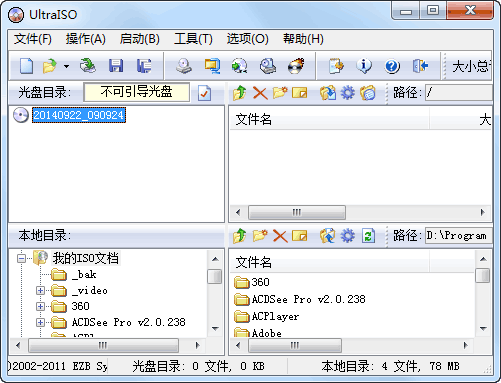Click the Convert image format icon
Screen dimensions: 501x383
click(239, 66)
